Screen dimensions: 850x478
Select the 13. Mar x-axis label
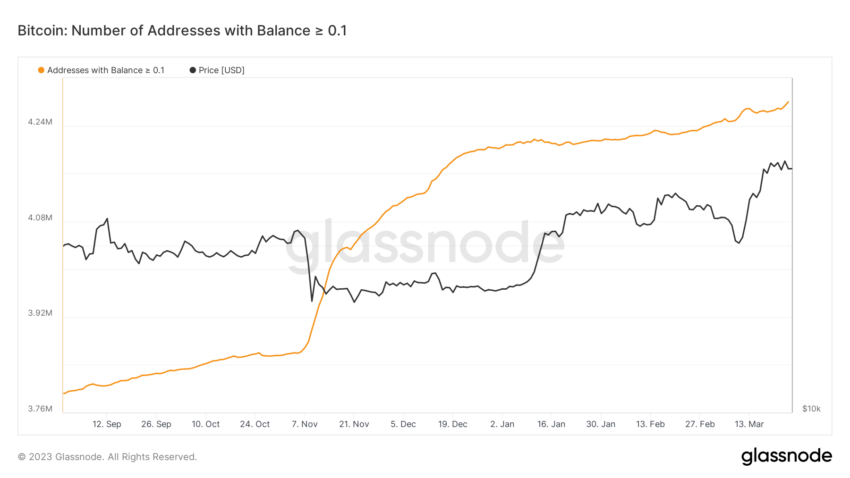pyautogui.click(x=749, y=424)
